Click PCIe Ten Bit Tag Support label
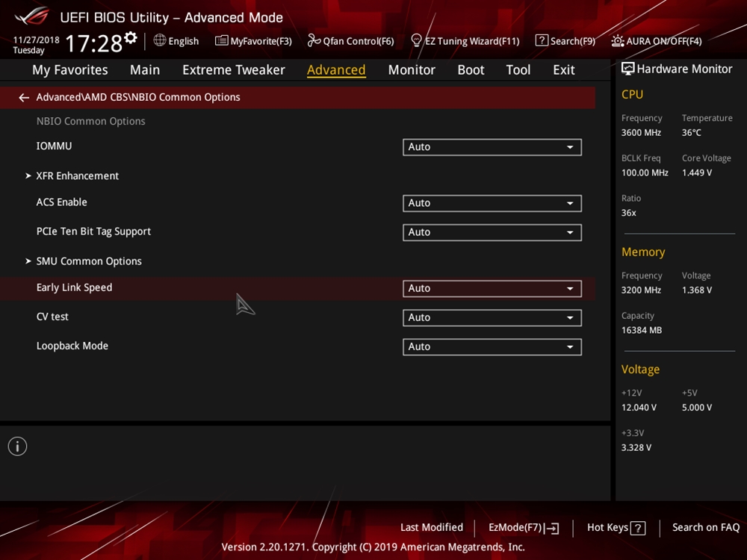The image size is (747, 560). click(x=93, y=231)
